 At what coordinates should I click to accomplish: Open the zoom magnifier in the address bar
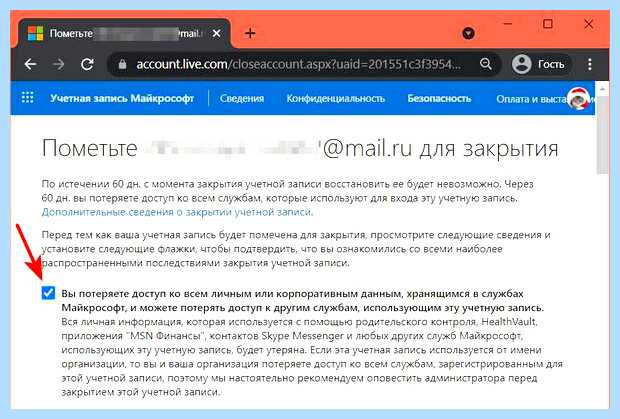pyautogui.click(x=486, y=64)
